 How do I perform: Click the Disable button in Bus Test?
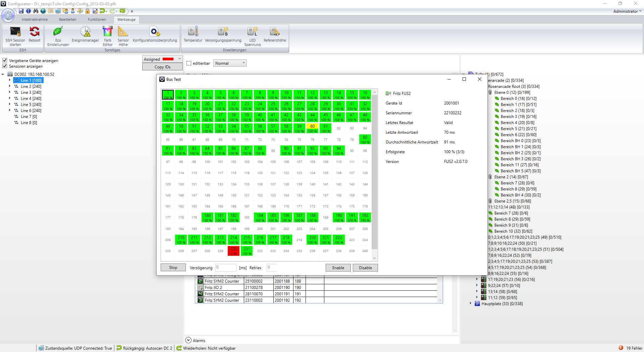pos(365,268)
